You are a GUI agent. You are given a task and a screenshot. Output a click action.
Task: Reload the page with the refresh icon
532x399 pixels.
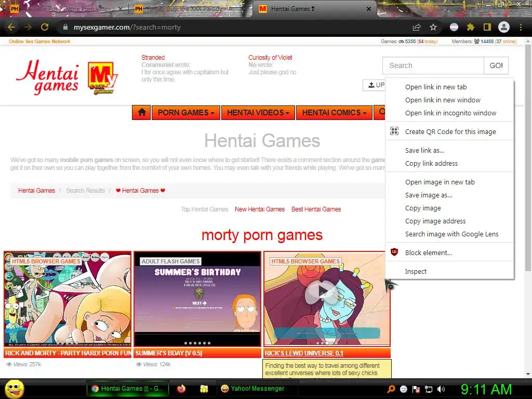point(45,27)
